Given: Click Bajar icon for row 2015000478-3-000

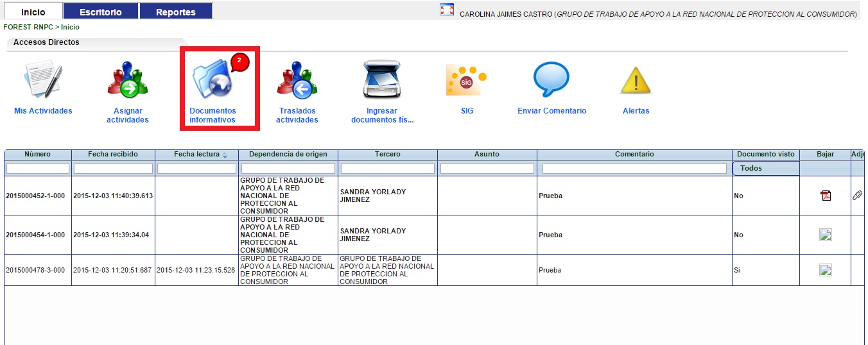Looking at the screenshot, I should click(826, 270).
